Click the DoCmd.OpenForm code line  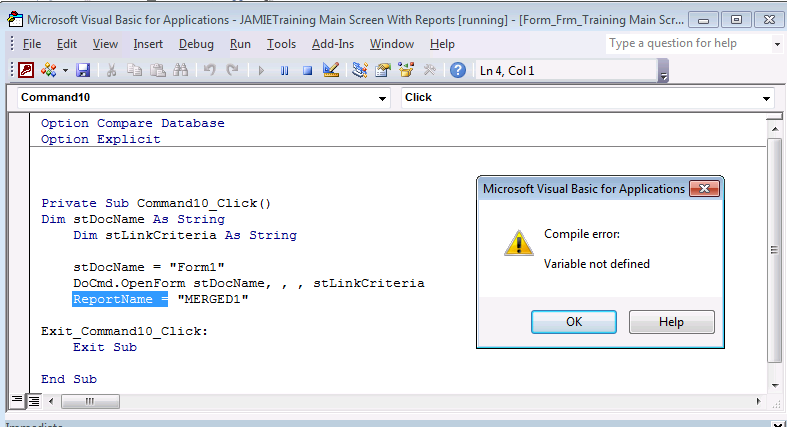tap(248, 283)
